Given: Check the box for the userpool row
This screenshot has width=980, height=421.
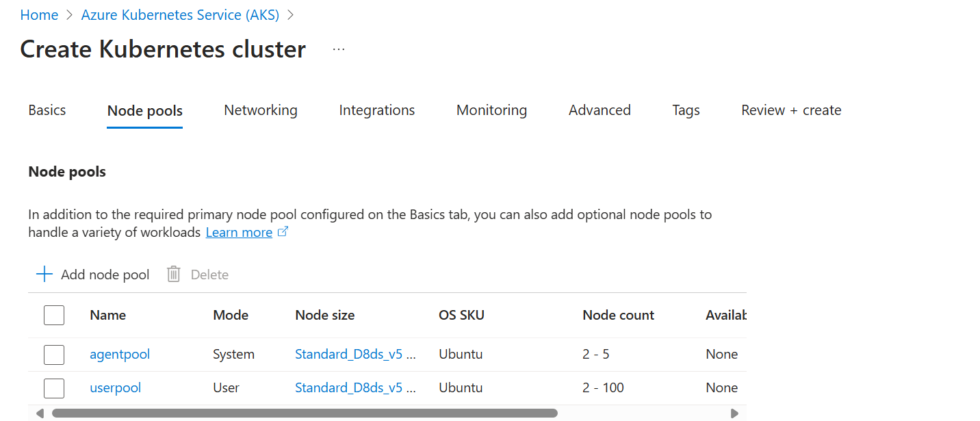Looking at the screenshot, I should [x=54, y=388].
